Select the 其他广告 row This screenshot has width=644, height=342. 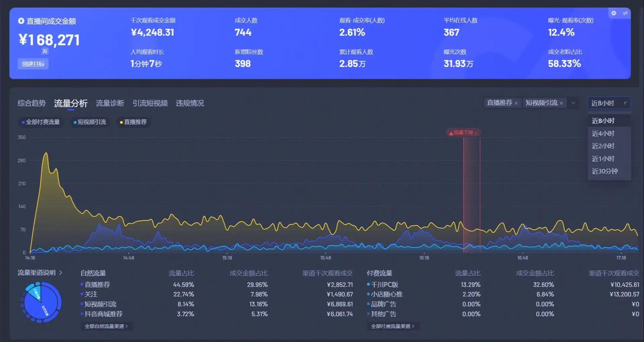coord(503,314)
